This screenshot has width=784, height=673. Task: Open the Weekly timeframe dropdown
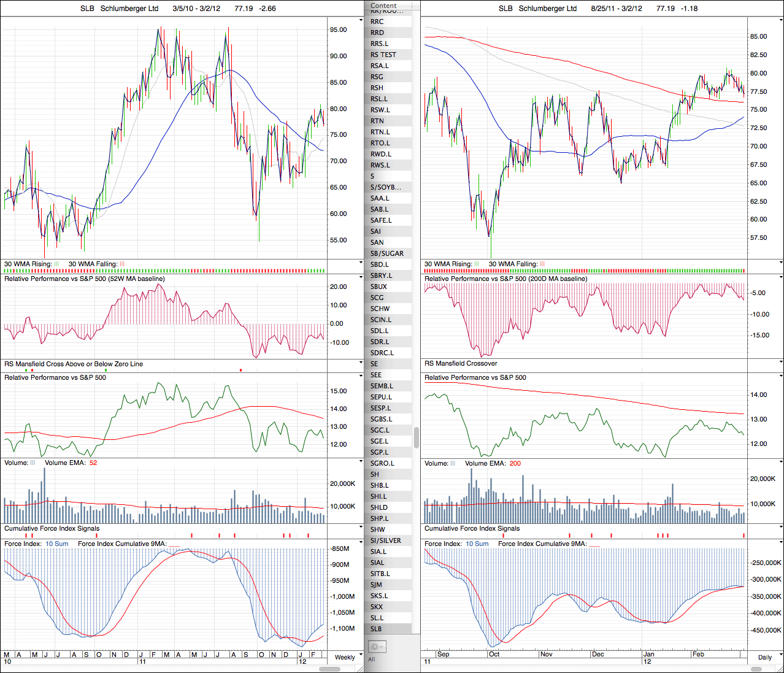pos(345,657)
